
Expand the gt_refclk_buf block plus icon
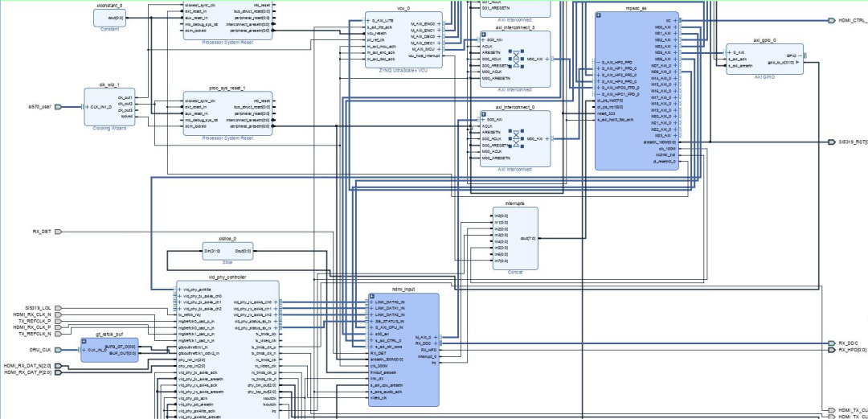point(84,342)
